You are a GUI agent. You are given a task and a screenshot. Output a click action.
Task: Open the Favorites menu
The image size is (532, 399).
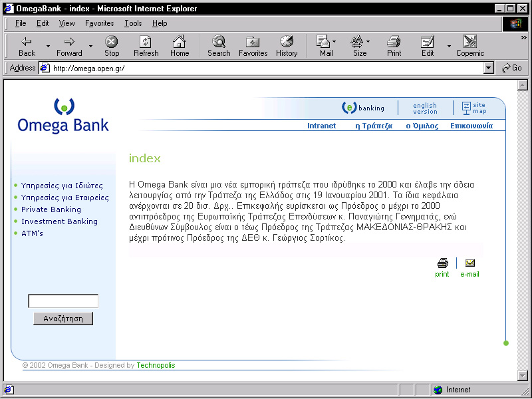(x=99, y=23)
